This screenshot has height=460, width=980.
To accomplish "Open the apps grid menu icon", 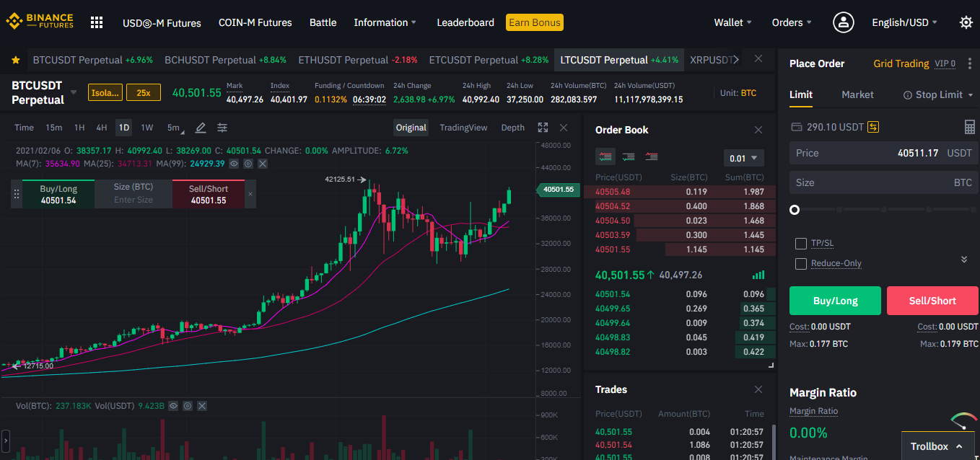I will 97,22.
